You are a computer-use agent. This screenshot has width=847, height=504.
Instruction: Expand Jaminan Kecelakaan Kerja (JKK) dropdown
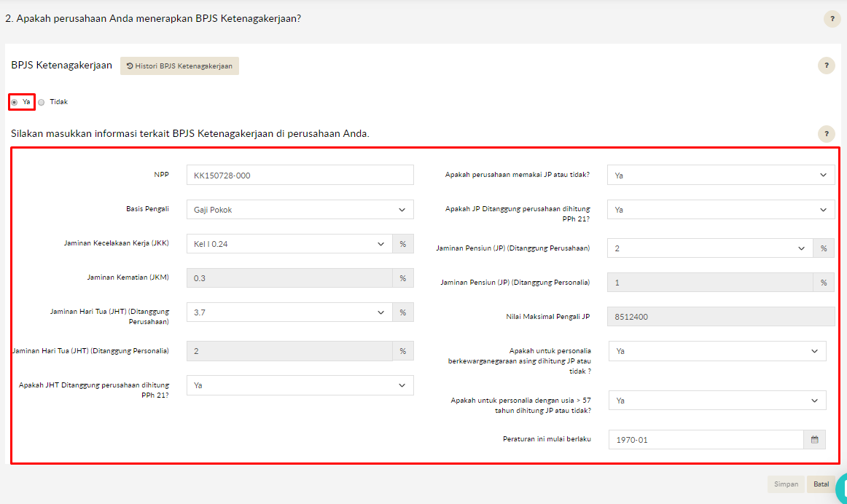(289, 244)
